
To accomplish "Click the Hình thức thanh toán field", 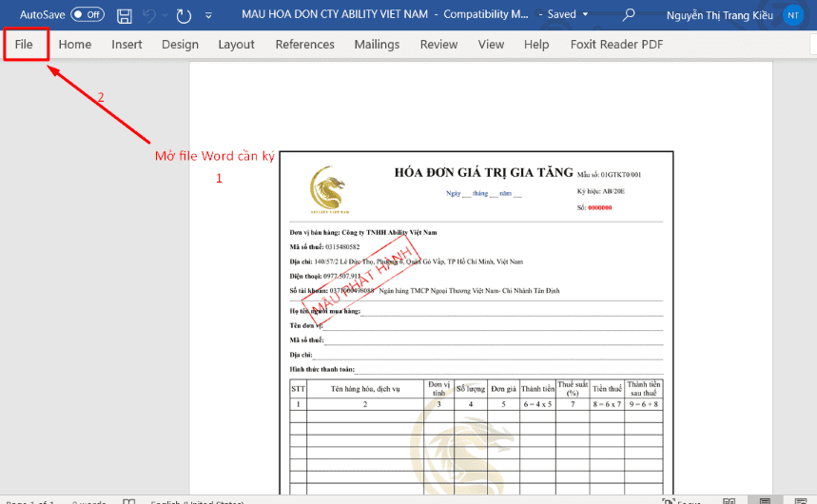I will 477,370.
